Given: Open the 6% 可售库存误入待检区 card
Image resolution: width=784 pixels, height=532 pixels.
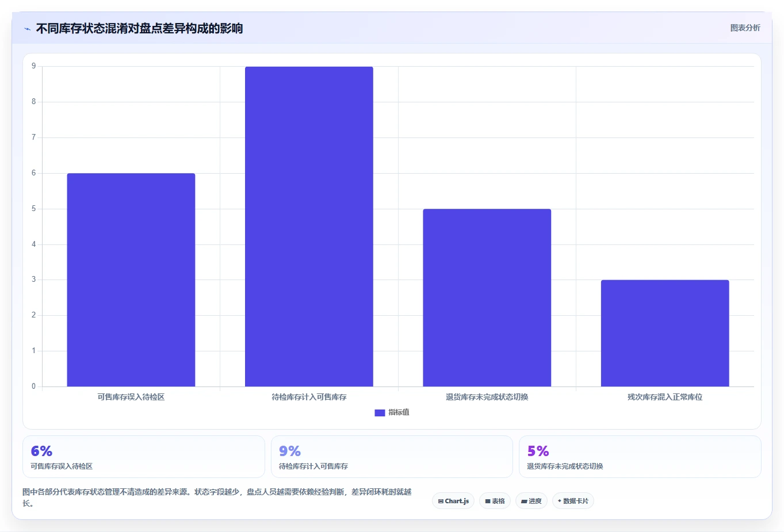Looking at the screenshot, I should click(x=144, y=457).
